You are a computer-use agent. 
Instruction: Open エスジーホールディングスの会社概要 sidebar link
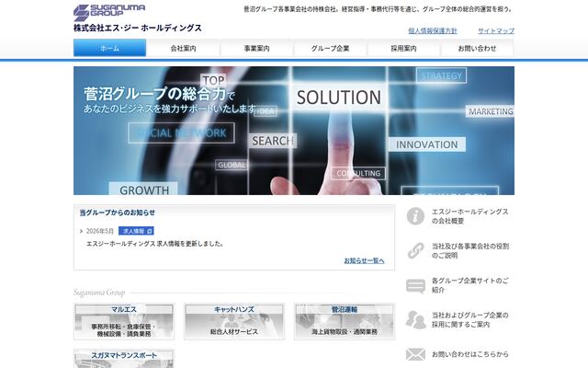(x=469, y=216)
